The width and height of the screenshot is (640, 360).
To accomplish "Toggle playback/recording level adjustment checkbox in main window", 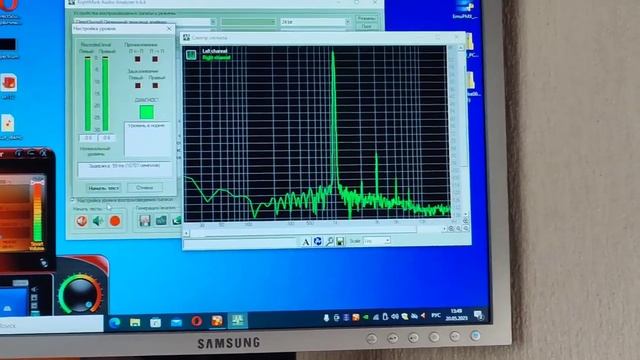I will click(73, 200).
